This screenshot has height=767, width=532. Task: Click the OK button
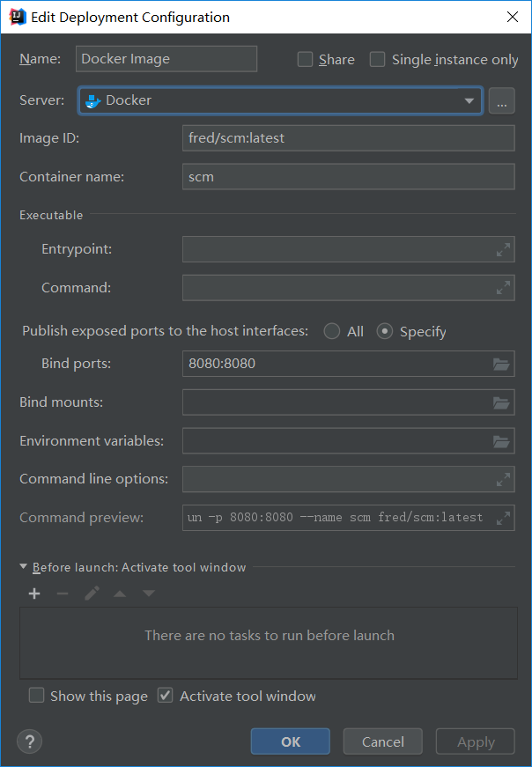coord(291,741)
